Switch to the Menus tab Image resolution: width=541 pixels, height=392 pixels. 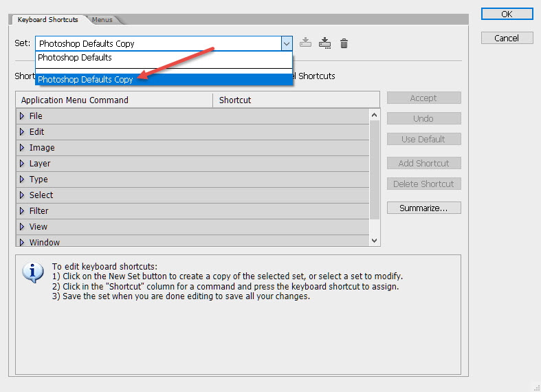[102, 20]
